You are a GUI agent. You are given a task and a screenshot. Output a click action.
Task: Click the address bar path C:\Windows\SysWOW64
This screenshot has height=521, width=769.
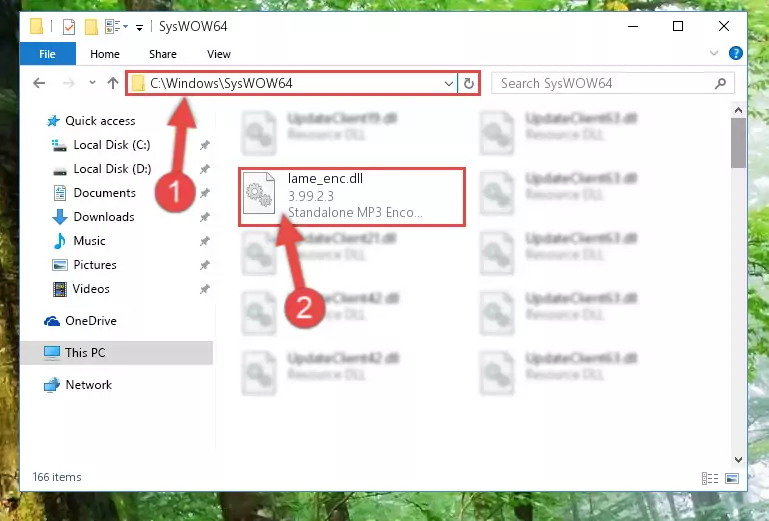click(221, 83)
